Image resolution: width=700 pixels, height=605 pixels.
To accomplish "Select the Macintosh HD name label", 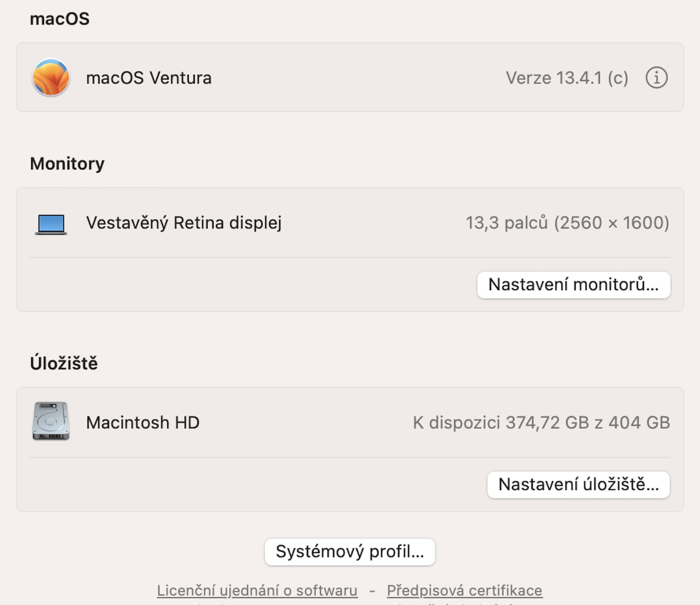I will (x=143, y=423).
